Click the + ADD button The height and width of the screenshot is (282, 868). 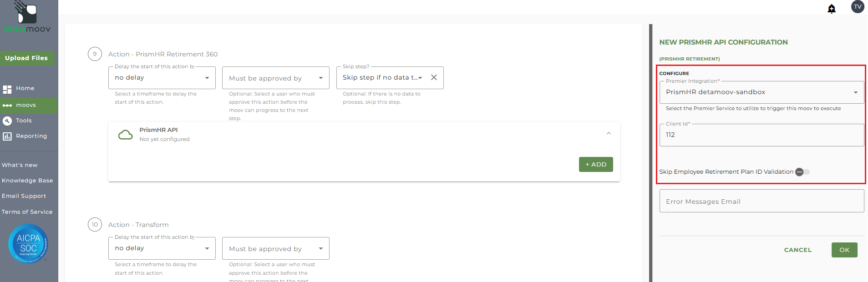pyautogui.click(x=596, y=165)
